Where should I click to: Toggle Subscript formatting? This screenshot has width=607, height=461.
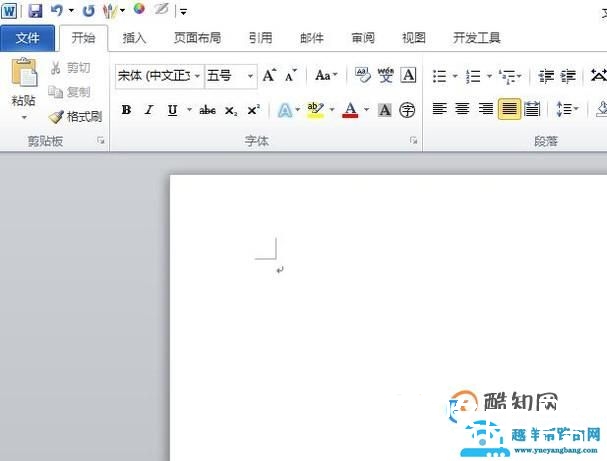click(x=231, y=111)
